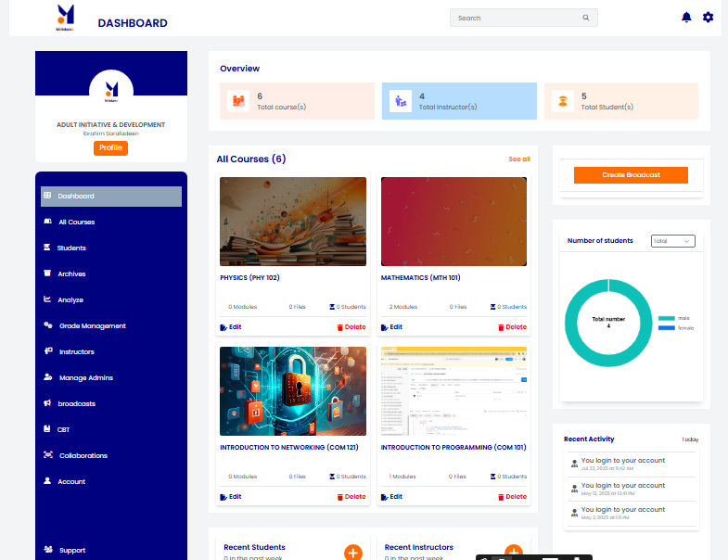Image resolution: width=728 pixels, height=560 pixels.
Task: Click '0 Files' on Introduction to Networking card
Action: [297, 477]
